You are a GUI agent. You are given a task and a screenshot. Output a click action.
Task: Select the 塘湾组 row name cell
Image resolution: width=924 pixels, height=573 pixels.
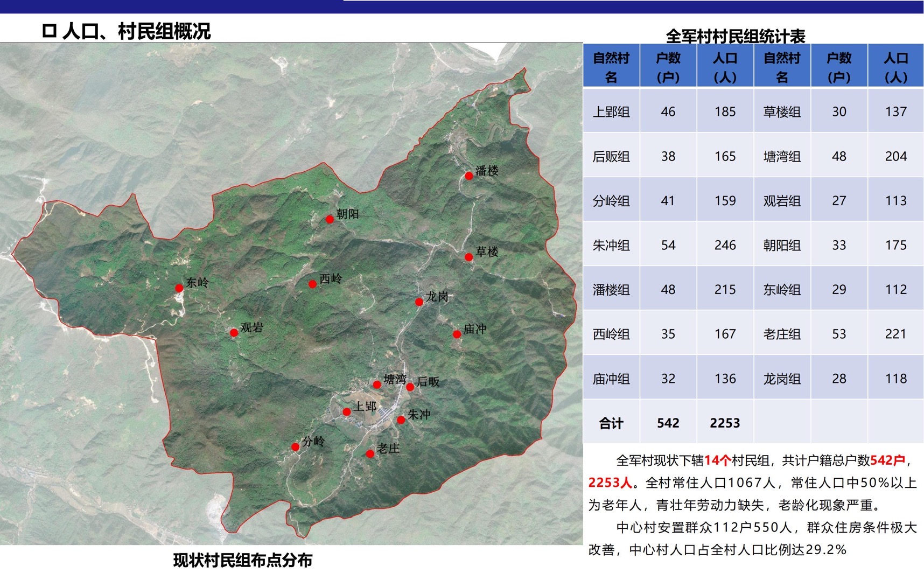click(x=782, y=156)
